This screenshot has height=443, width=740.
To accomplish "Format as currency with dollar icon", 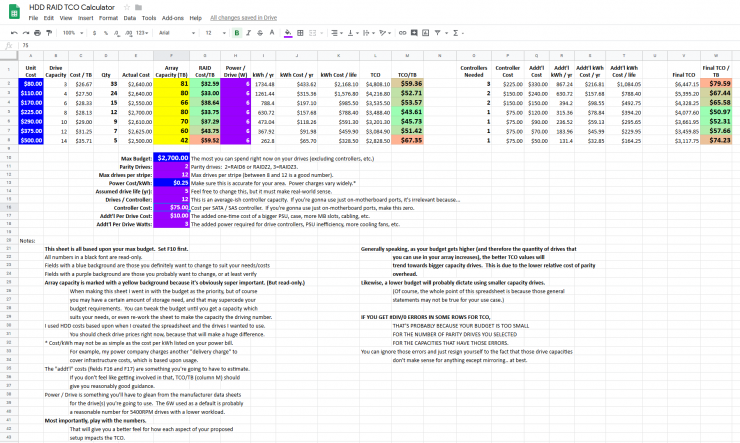I will (94, 33).
